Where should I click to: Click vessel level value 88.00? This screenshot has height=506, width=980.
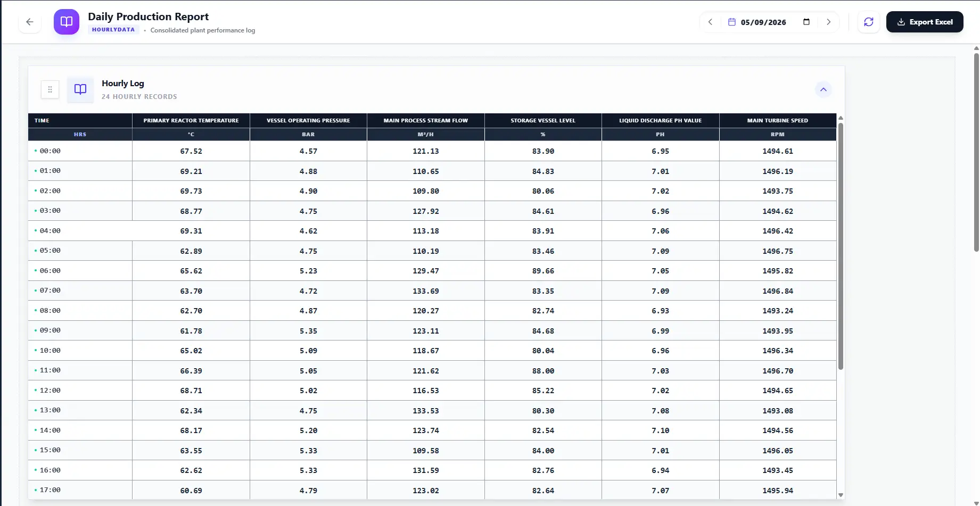(543, 371)
